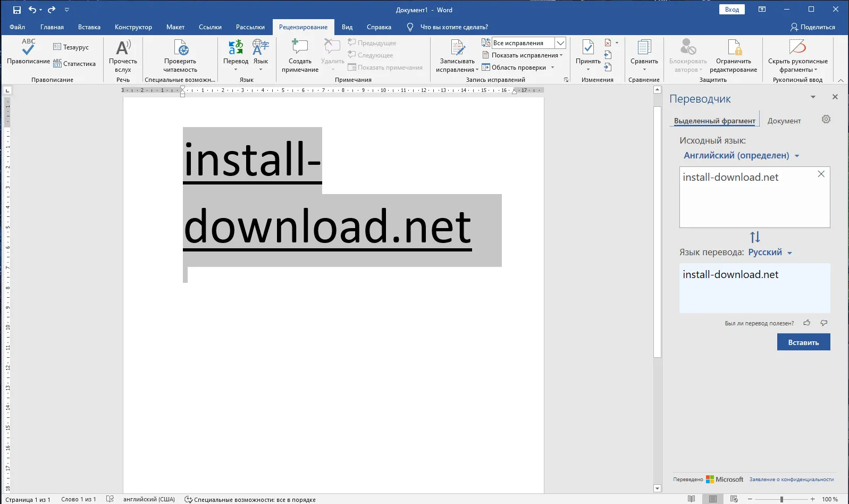The width and height of the screenshot is (849, 504).
Task: Click the Вставить button in Translator
Action: tap(803, 342)
